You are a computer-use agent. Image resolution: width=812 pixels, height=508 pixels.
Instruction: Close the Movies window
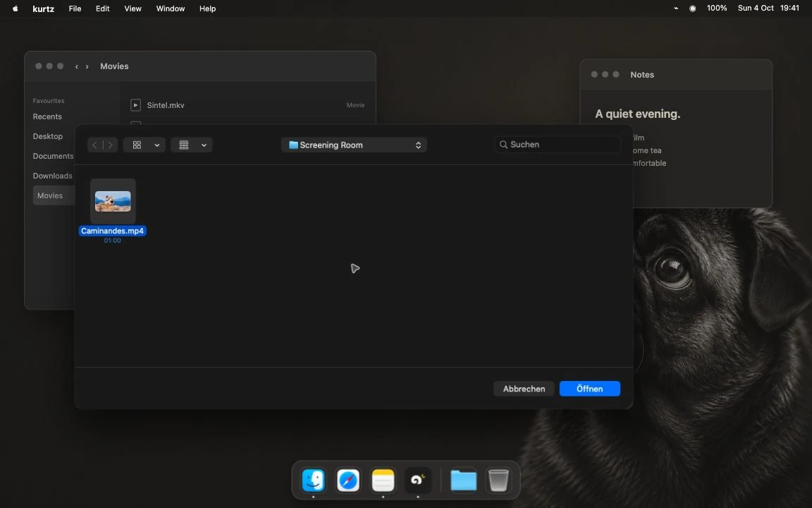click(38, 66)
